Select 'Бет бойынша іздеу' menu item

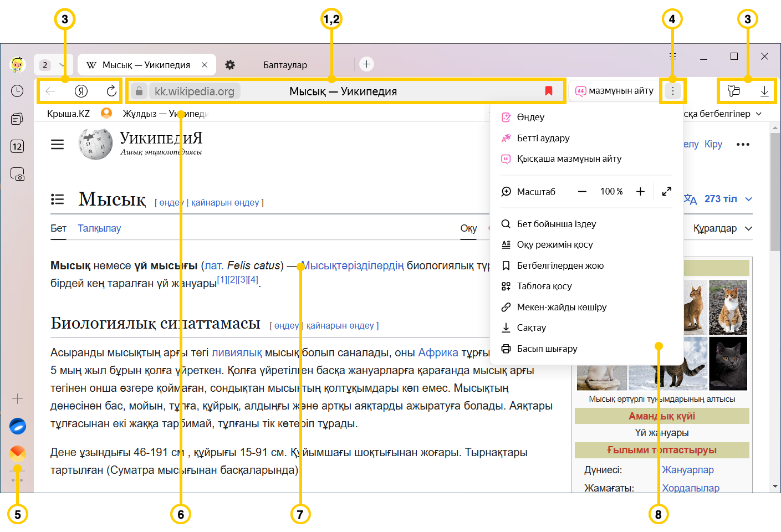tap(556, 224)
